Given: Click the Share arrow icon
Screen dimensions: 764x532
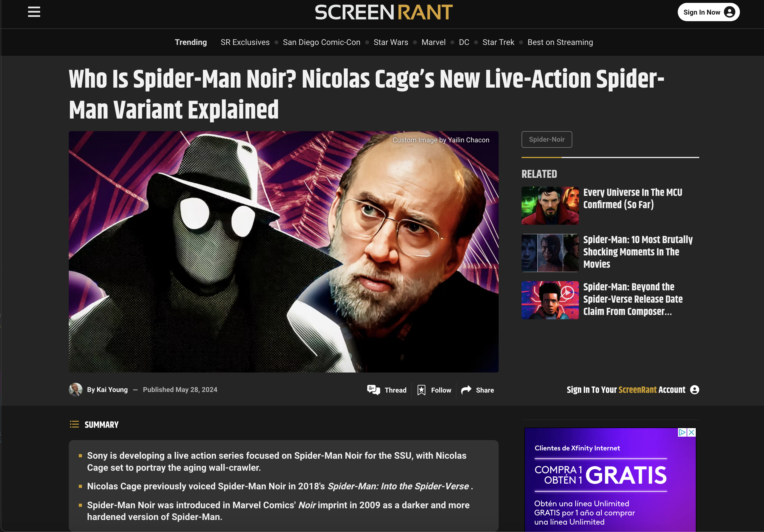Looking at the screenshot, I should (x=466, y=390).
